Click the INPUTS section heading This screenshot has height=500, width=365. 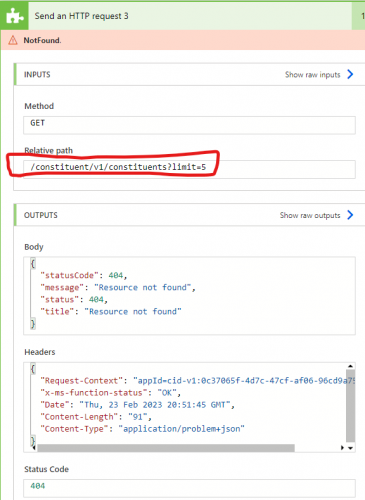click(x=37, y=74)
